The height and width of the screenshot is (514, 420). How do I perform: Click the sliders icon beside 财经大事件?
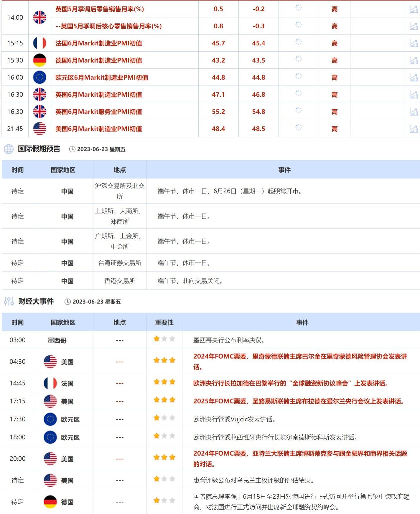(9, 301)
